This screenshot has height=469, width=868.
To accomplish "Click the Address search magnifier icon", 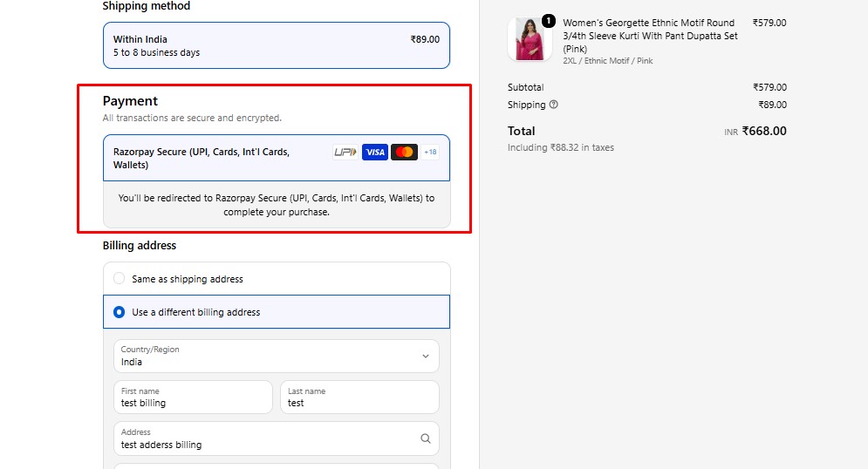I will coord(425,438).
